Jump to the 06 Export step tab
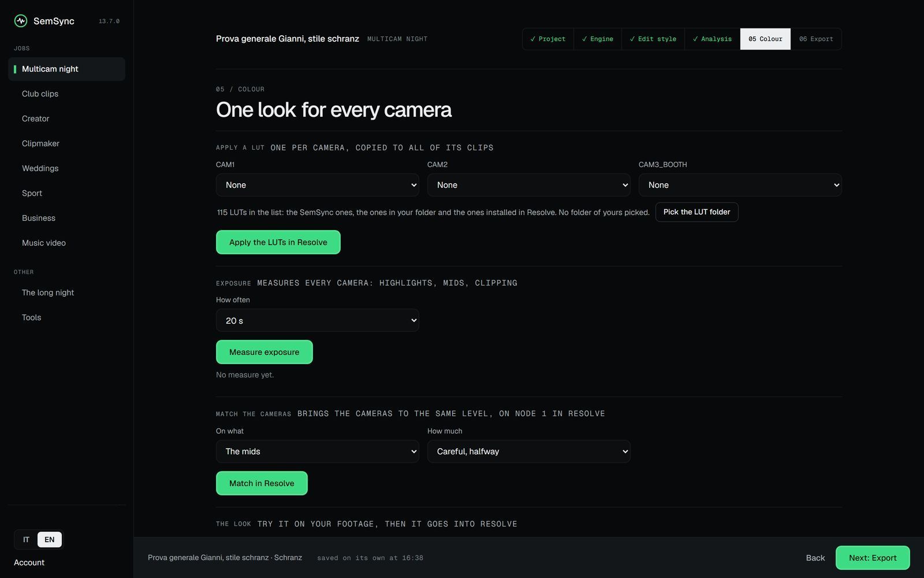 [816, 39]
